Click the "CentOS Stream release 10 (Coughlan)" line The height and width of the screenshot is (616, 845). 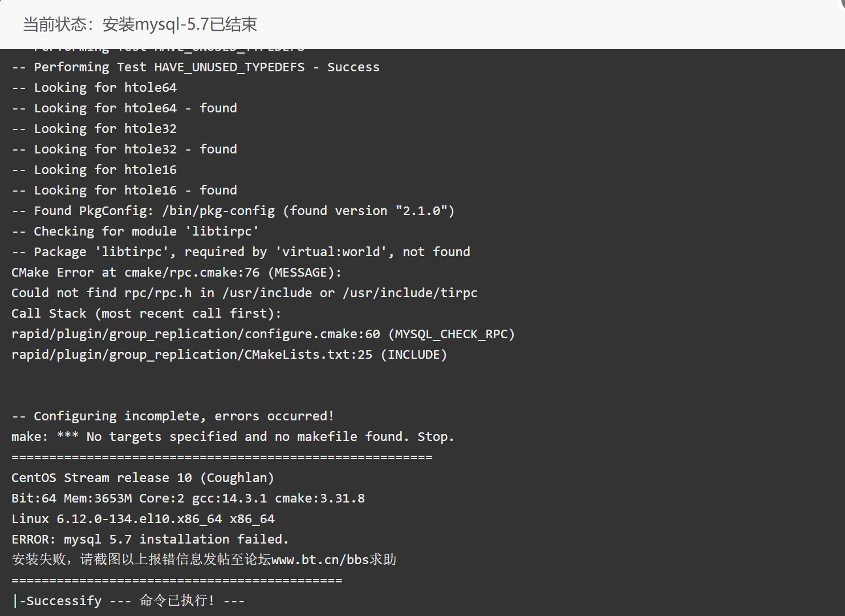click(x=143, y=477)
